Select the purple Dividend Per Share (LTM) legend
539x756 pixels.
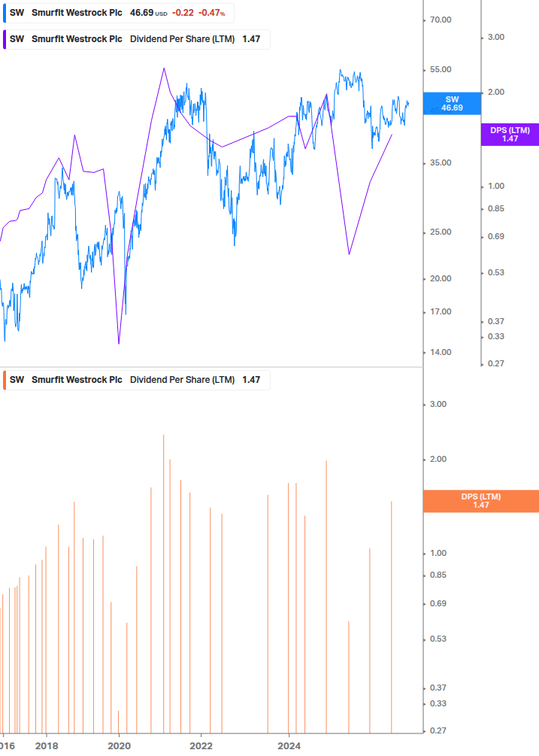pyautogui.click(x=136, y=39)
